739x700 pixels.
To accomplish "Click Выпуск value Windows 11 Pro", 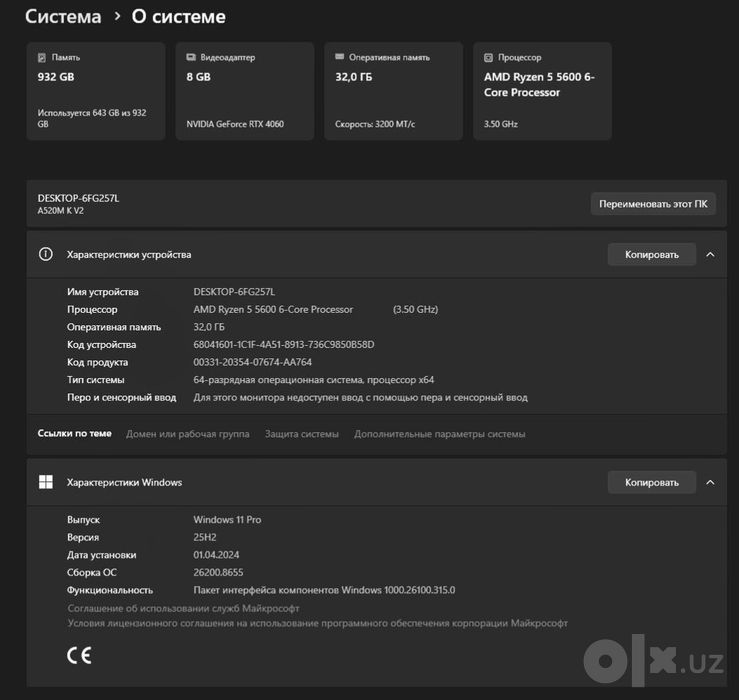I will point(227,519).
